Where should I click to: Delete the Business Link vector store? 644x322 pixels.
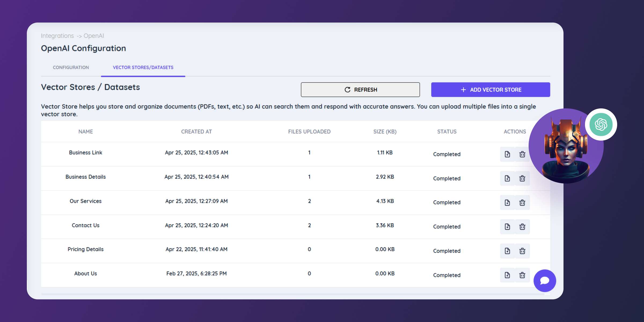522,154
